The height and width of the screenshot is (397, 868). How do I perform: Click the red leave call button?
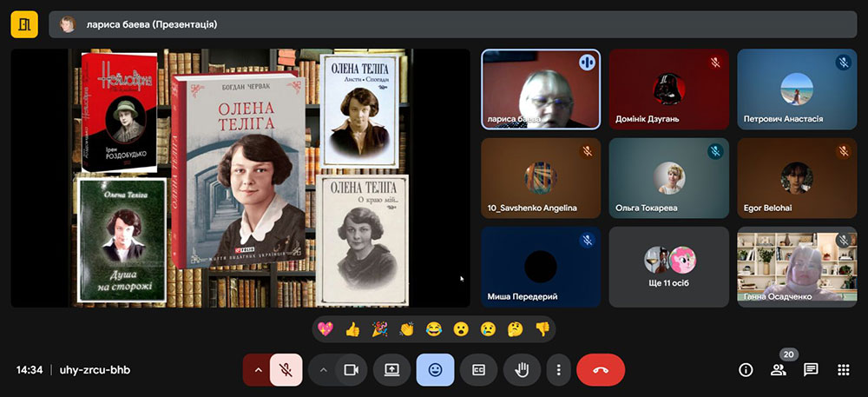[x=601, y=369]
